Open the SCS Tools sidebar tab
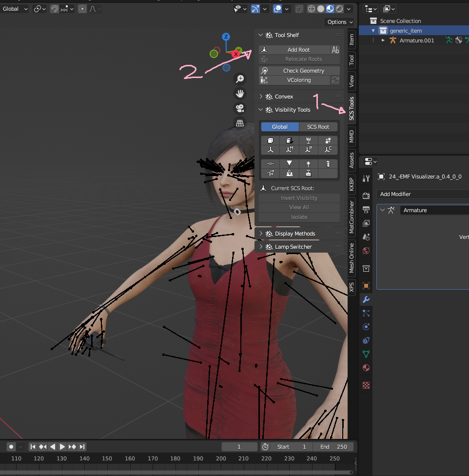 point(352,108)
